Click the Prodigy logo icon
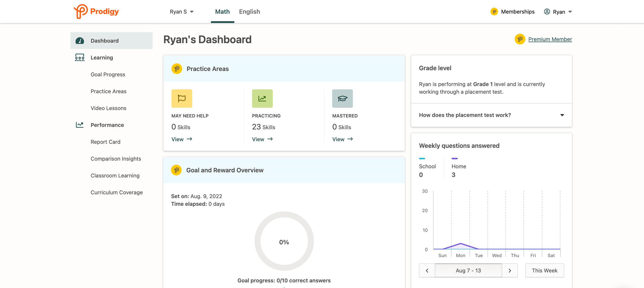The height and width of the screenshot is (288, 644). 81,11
